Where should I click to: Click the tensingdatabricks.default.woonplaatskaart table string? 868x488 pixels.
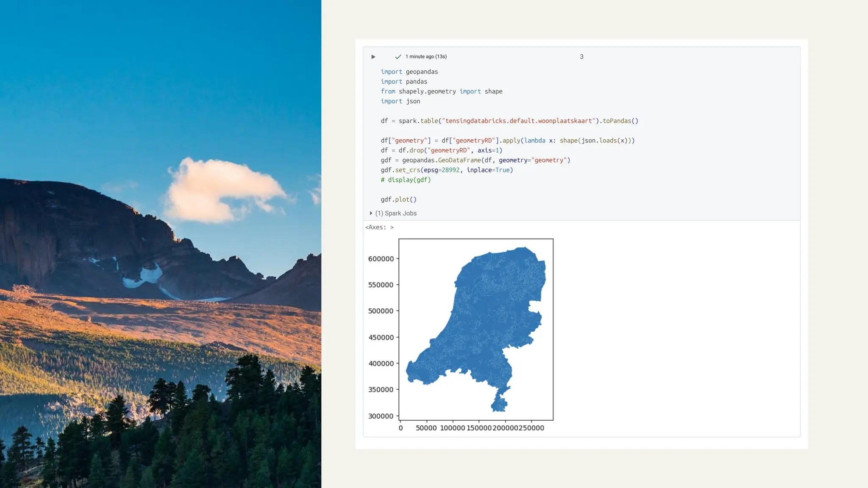pyautogui.click(x=518, y=121)
